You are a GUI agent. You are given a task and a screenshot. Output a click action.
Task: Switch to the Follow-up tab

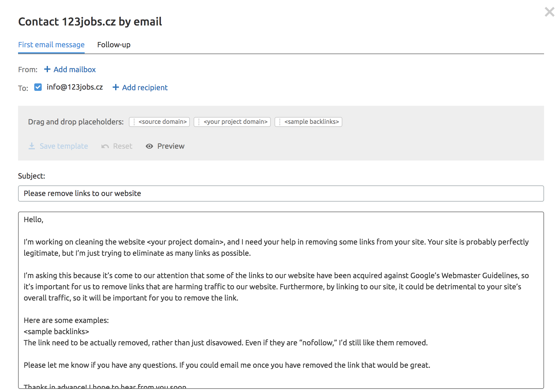(x=114, y=45)
